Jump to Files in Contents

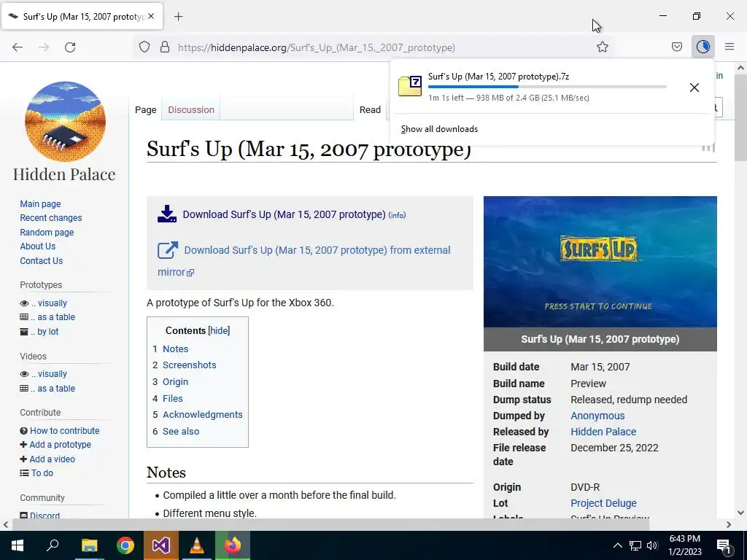click(x=172, y=399)
